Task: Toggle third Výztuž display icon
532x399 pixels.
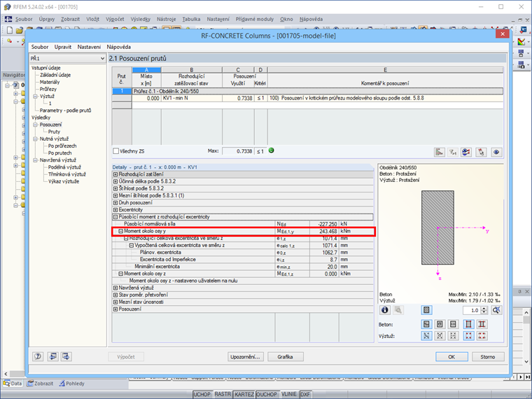Action: (x=453, y=335)
